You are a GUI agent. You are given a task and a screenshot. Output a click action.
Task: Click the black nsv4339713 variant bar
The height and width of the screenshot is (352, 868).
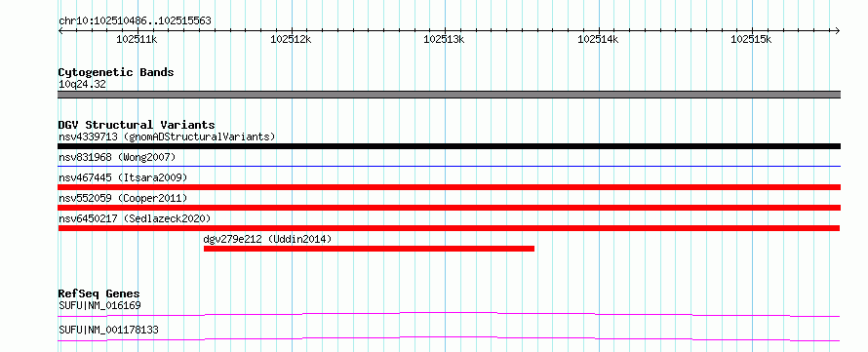coord(449,146)
